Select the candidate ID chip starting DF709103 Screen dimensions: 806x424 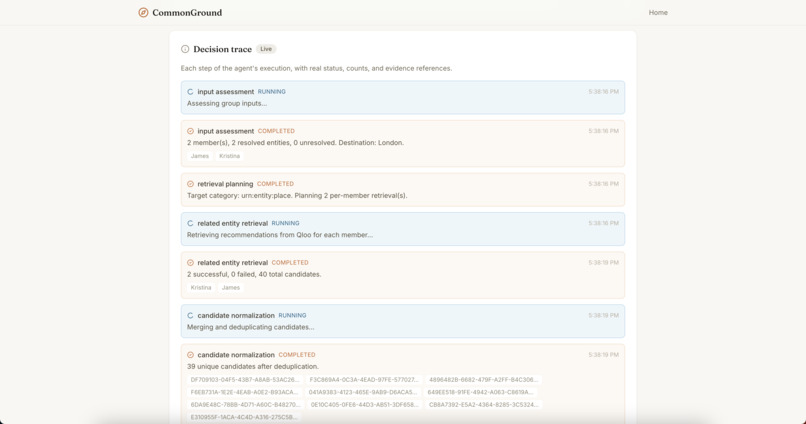click(245, 380)
